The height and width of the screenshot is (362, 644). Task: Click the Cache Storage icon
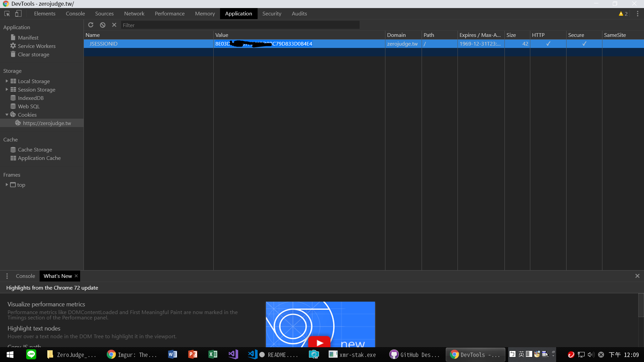pos(13,149)
